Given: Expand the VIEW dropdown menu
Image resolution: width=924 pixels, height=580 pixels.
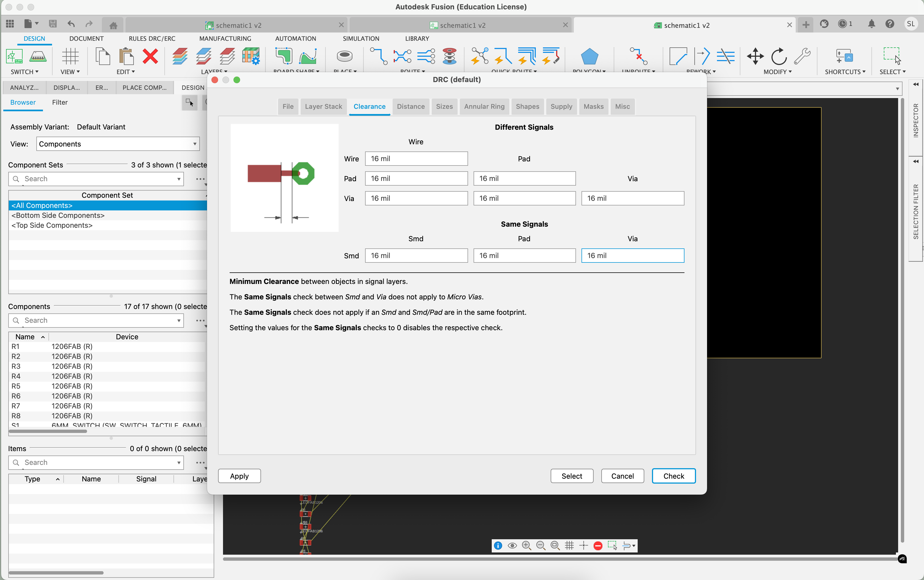Looking at the screenshot, I should 70,72.
